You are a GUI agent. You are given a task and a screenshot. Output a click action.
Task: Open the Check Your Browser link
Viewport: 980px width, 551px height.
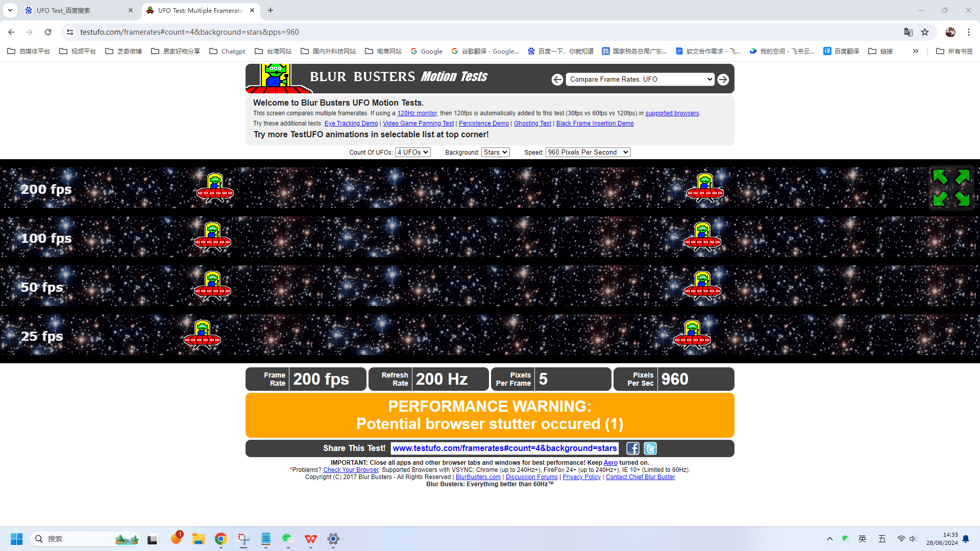pos(351,470)
